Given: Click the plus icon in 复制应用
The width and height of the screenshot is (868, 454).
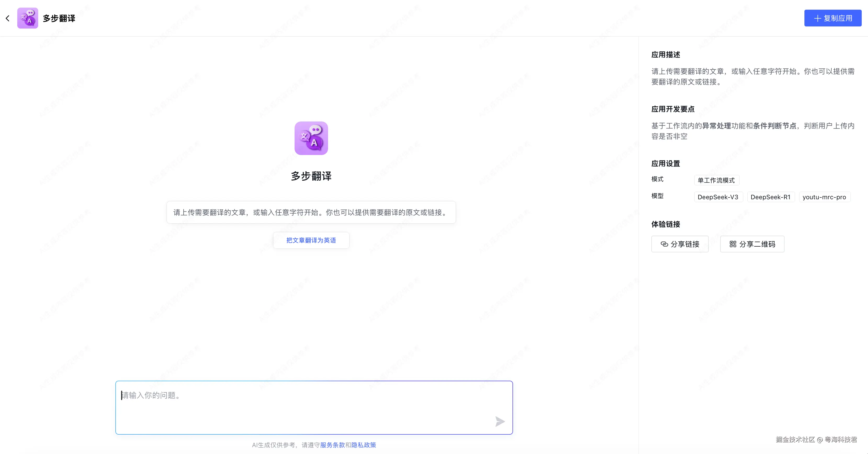Looking at the screenshot, I should click(x=818, y=18).
